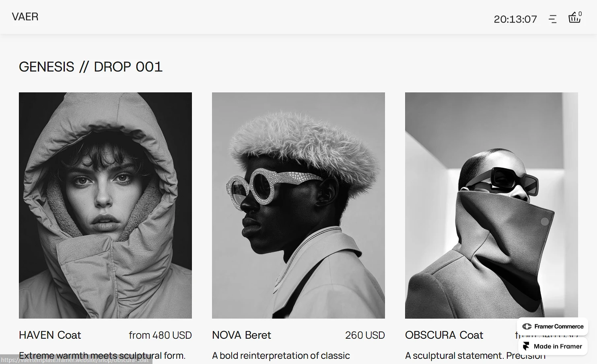Open the NOVA Beret product photo
Viewport: 597px width, 364px height.
click(x=298, y=205)
